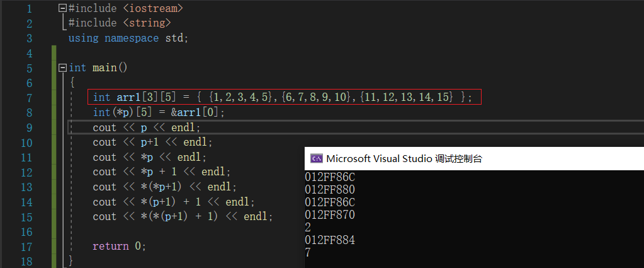Click the output value 7 in console
Viewport: 644px width, 268px height.
coord(308,253)
